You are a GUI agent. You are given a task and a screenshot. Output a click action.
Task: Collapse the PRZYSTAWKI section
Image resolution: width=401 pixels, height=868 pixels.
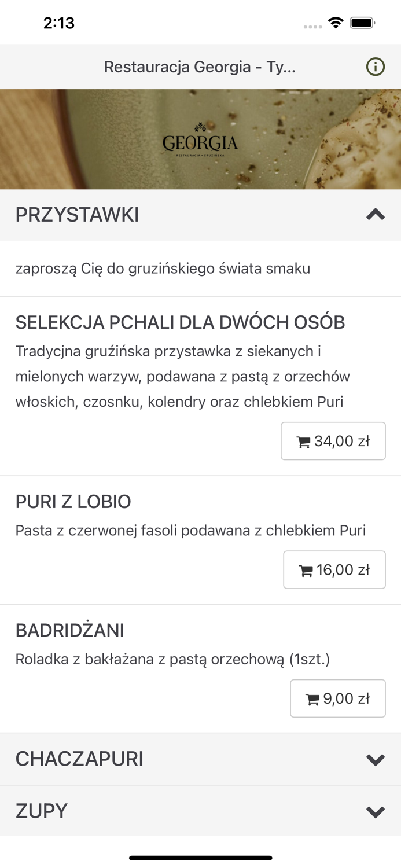[x=376, y=215]
